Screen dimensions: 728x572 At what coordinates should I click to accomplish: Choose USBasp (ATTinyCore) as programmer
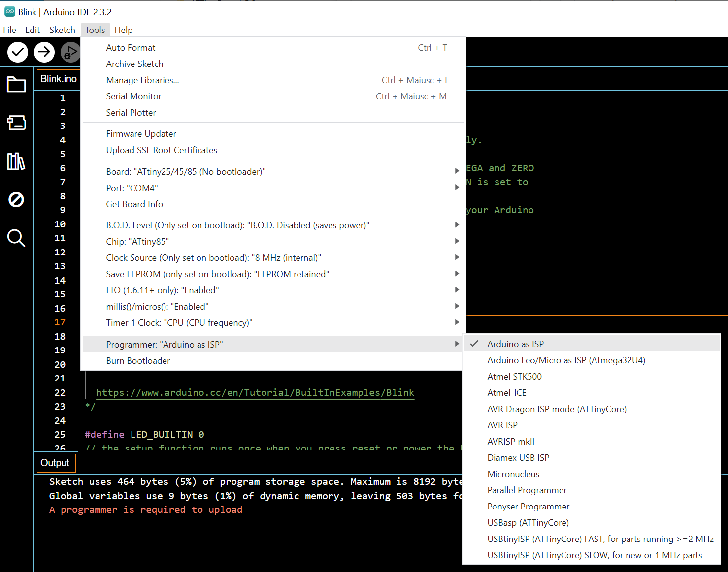click(x=528, y=522)
